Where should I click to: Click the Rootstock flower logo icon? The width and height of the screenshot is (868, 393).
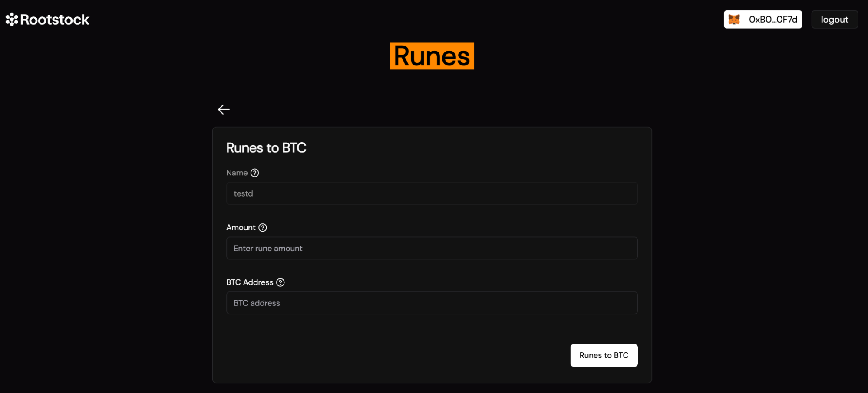coord(12,20)
